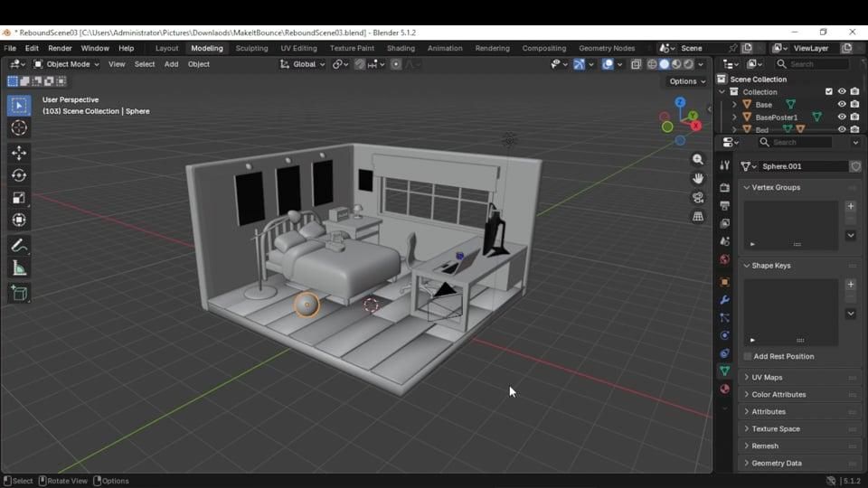868x488 pixels.
Task: Switch to the Shading workspace tab
Action: (401, 48)
